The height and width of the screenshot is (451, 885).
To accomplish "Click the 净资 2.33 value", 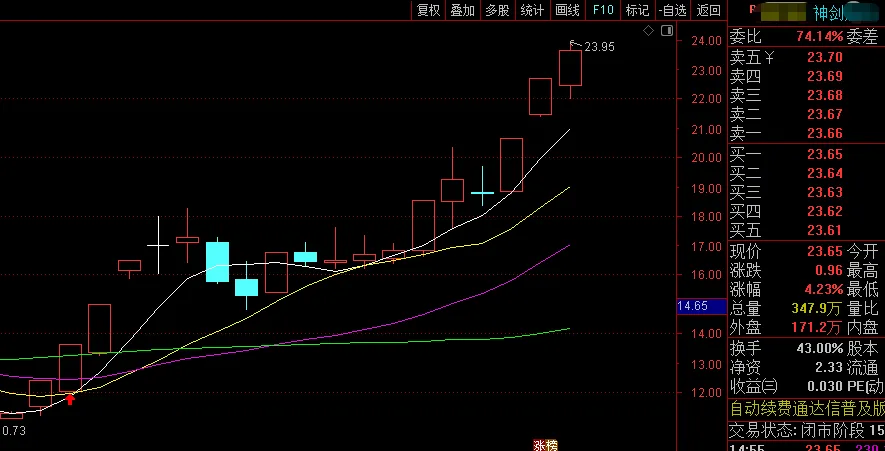I will 829,367.
